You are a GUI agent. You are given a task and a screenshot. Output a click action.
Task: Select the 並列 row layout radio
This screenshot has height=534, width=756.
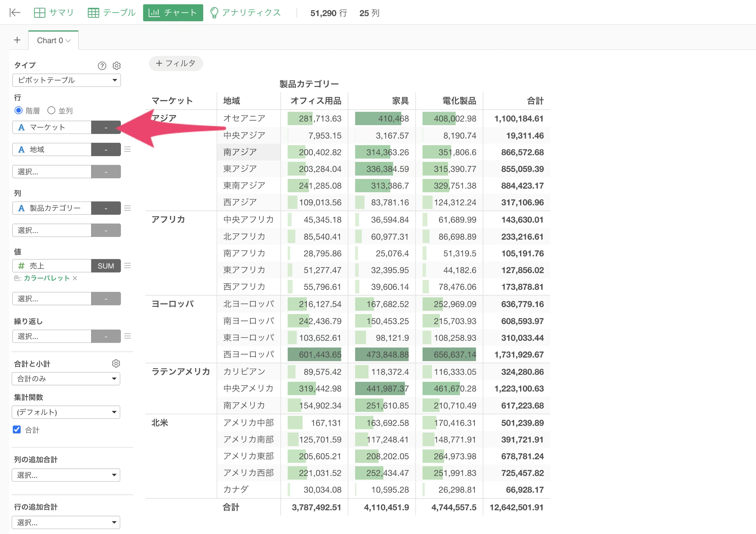[x=51, y=111]
